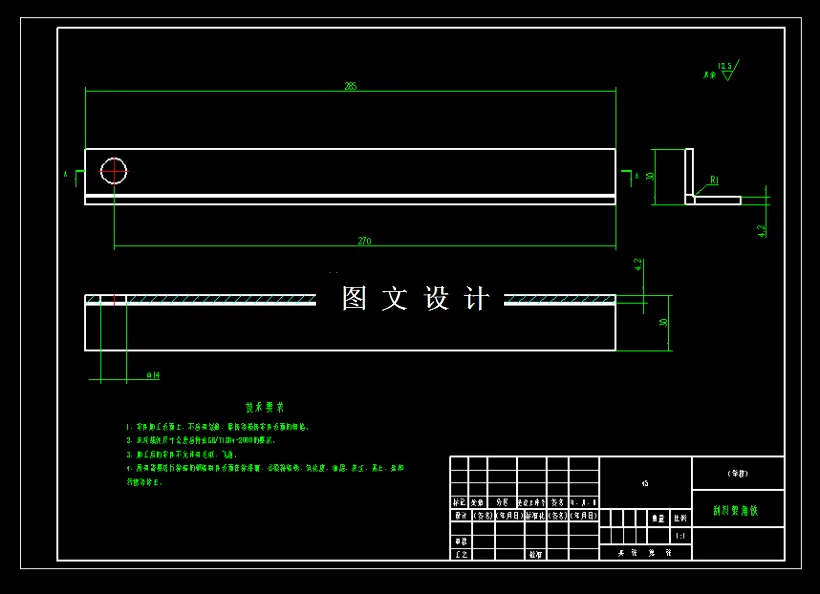This screenshot has height=594, width=820.
Task: Click the 4.2 dimension above the section view
Action: [x=638, y=265]
